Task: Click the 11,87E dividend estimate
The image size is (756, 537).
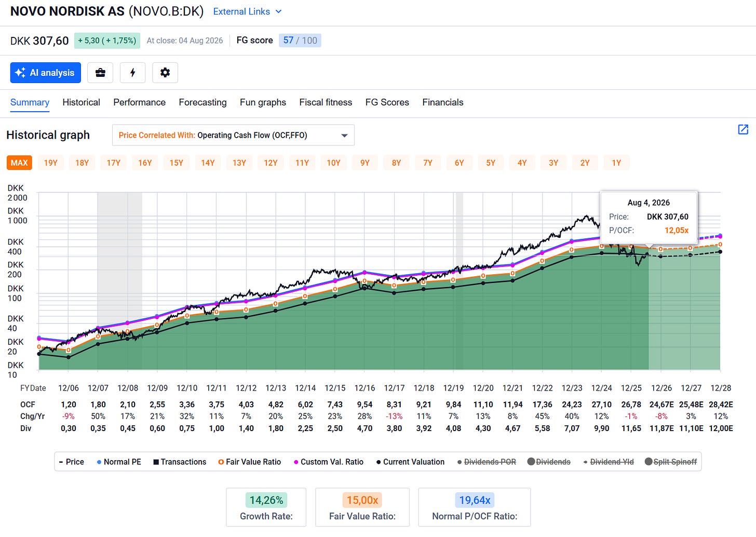Action: pos(661,428)
